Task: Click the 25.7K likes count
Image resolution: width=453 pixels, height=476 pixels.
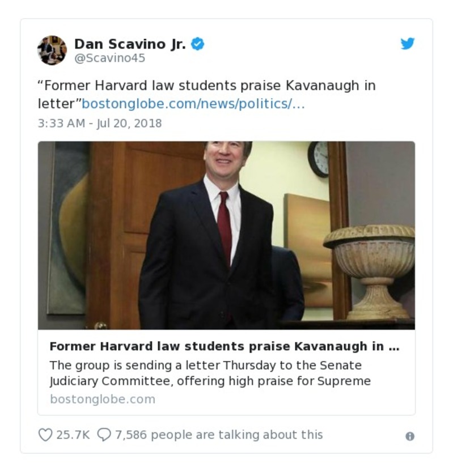Action: (73, 435)
